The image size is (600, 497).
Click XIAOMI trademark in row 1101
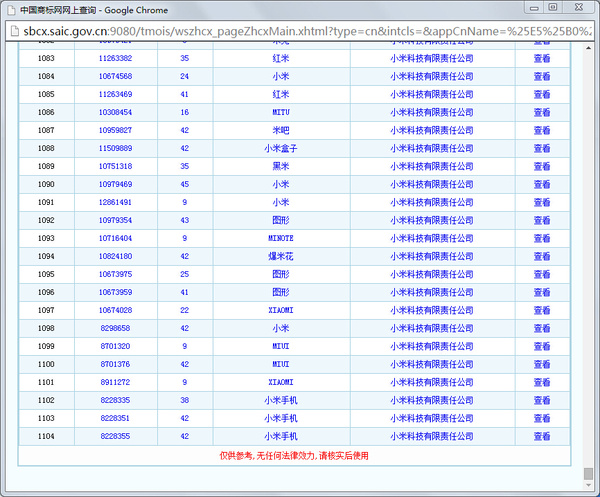pos(281,382)
